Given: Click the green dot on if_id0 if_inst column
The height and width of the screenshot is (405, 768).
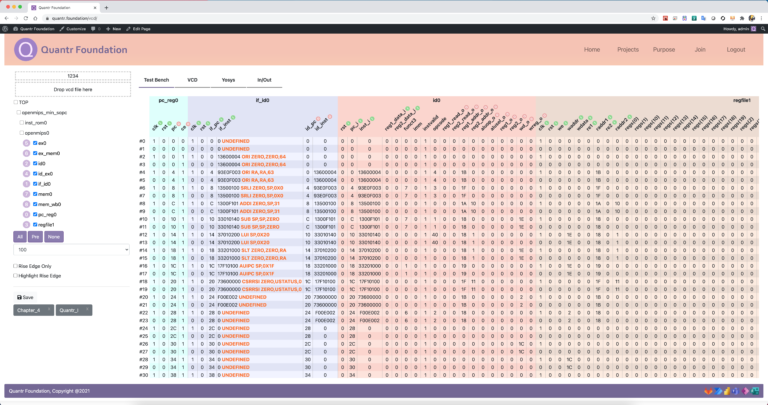Looking at the screenshot, I should click(233, 118).
